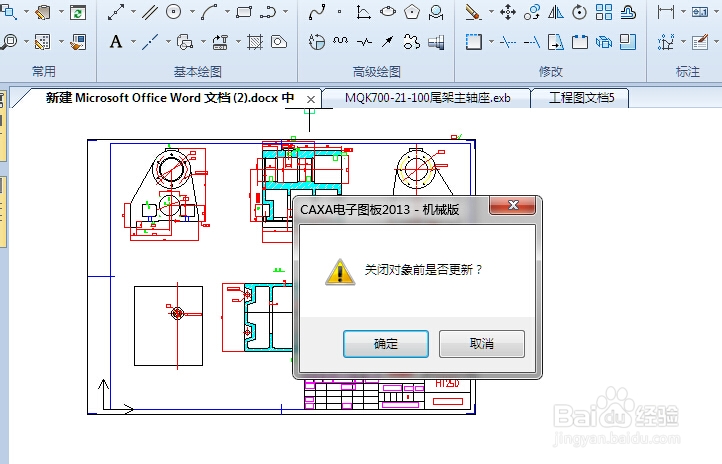The width and height of the screenshot is (722, 464).
Task: Click the Zoom magnifier icon
Action: pyautogui.click(x=8, y=42)
